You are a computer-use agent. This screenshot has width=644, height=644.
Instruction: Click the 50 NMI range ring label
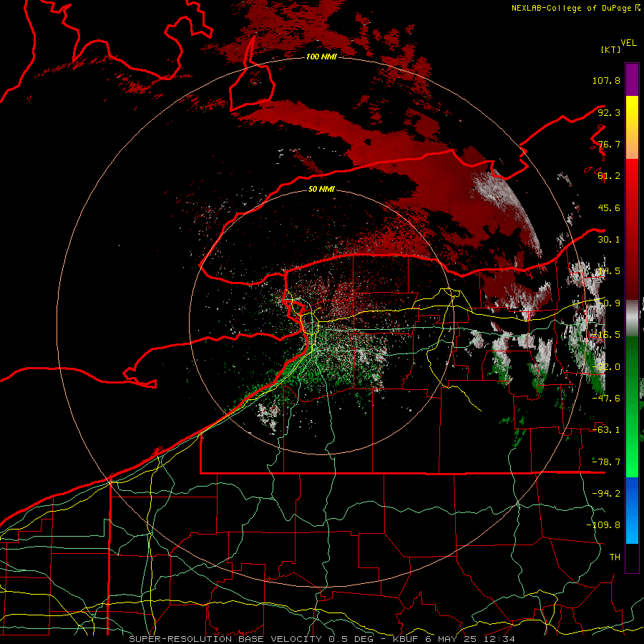(321, 189)
